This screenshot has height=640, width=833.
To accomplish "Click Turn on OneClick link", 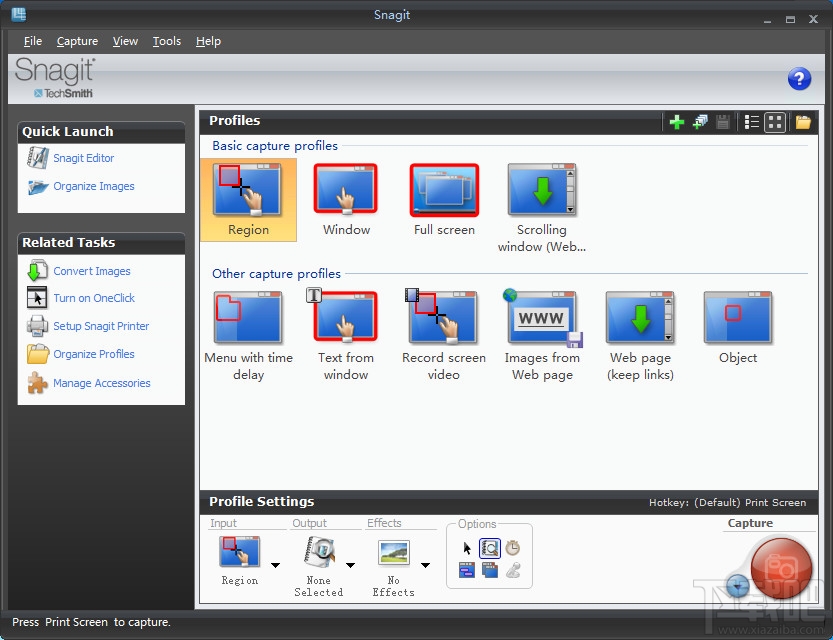I will point(94,298).
